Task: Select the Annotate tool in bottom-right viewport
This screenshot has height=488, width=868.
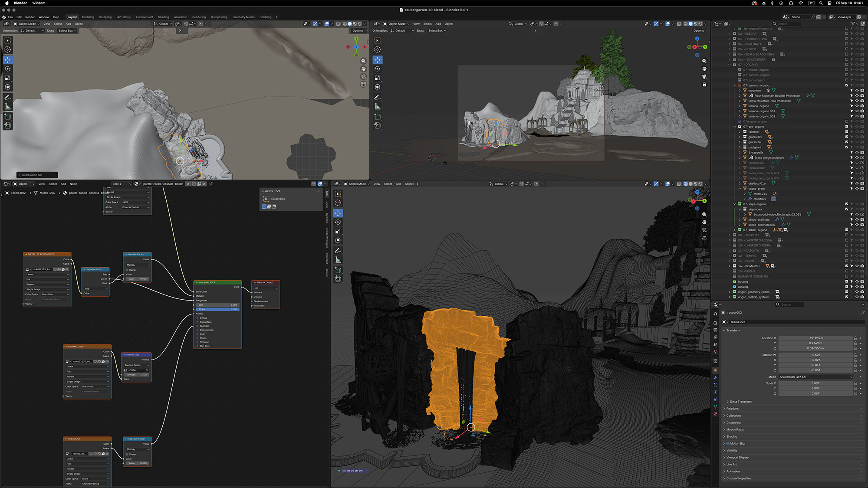Action: point(338,251)
